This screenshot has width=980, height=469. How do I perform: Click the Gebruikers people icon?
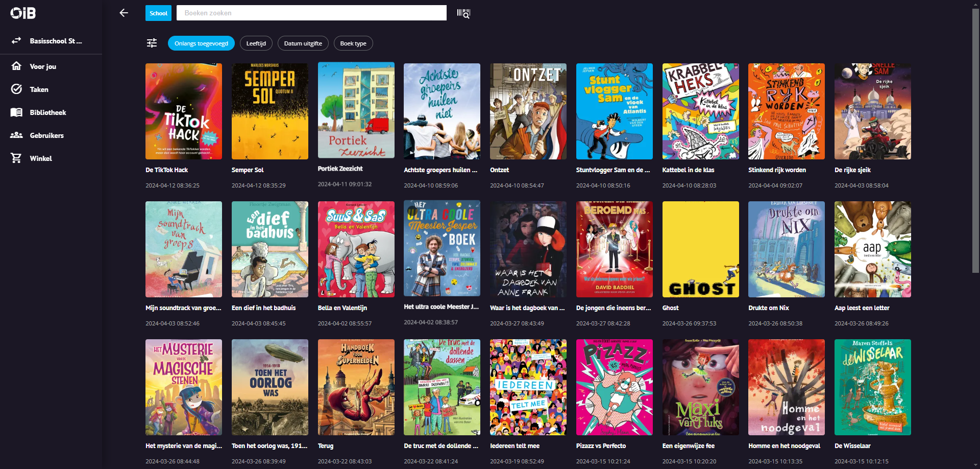[16, 135]
